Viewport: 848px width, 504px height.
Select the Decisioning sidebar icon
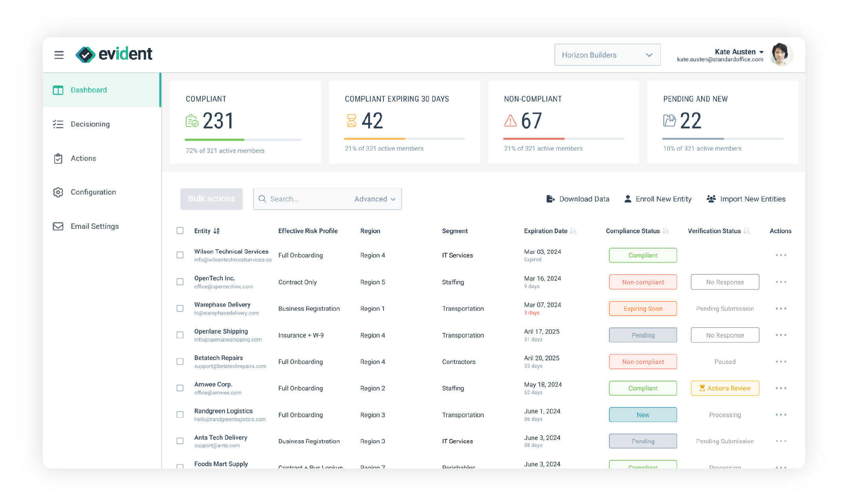(x=58, y=124)
